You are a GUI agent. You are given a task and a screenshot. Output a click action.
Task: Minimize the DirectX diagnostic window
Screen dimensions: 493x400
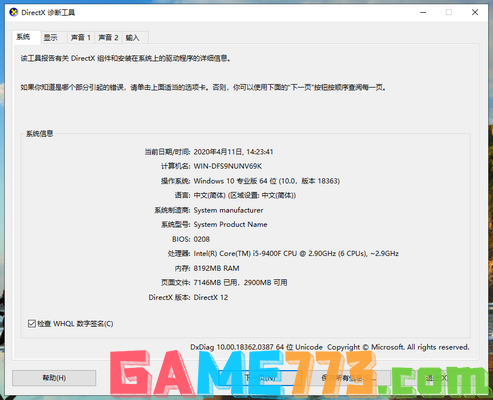point(423,12)
